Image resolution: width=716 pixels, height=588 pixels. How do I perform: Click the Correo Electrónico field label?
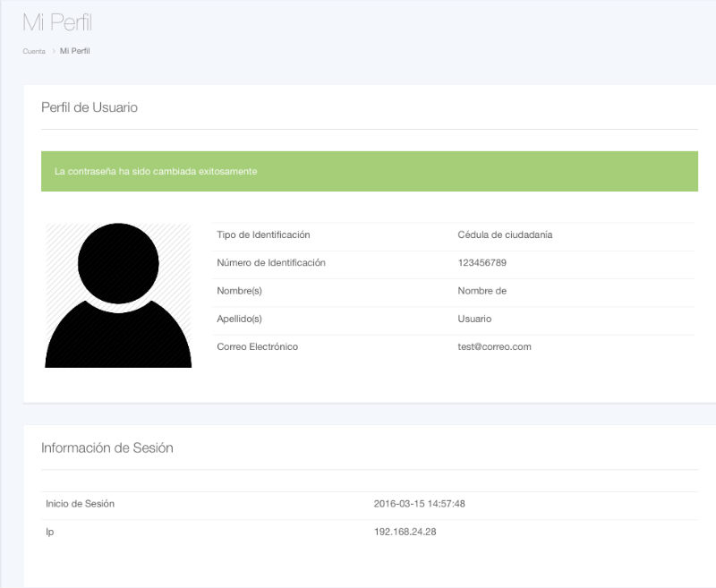[x=257, y=346]
